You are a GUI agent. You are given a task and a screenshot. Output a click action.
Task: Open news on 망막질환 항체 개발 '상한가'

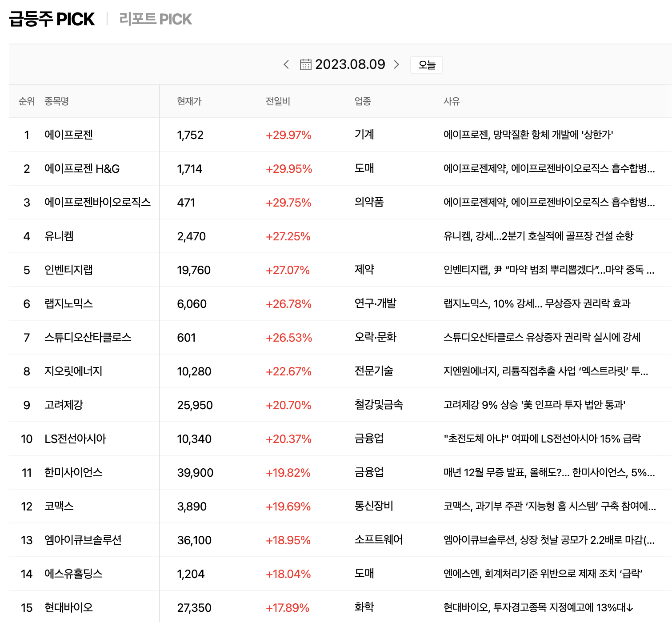(x=528, y=135)
